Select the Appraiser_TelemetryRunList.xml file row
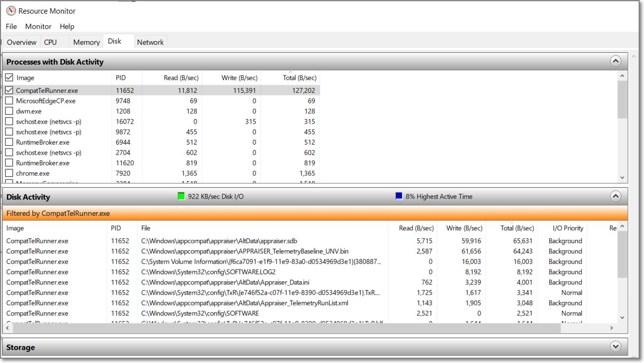The width and height of the screenshot is (644, 363). pyautogui.click(x=310, y=303)
